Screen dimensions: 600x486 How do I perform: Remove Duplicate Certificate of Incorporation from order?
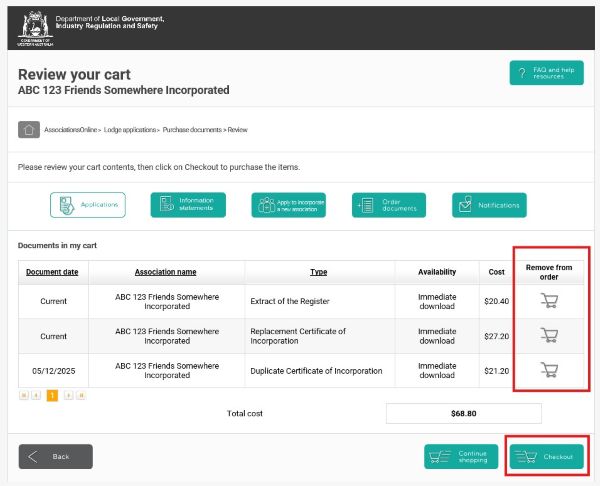pyautogui.click(x=549, y=370)
